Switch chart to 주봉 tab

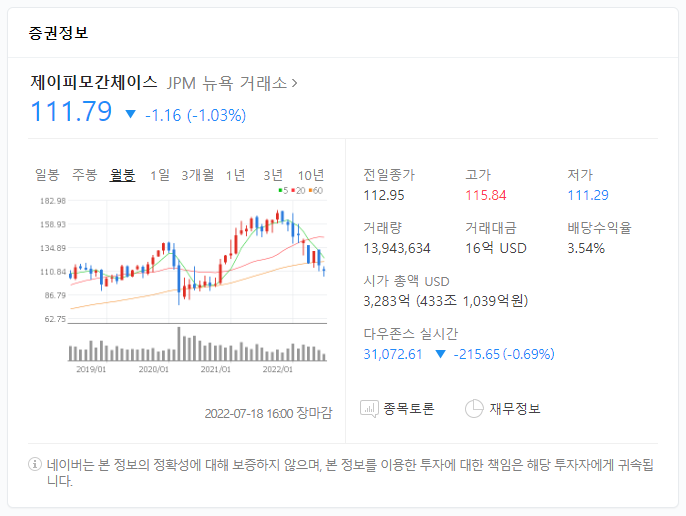coord(84,175)
